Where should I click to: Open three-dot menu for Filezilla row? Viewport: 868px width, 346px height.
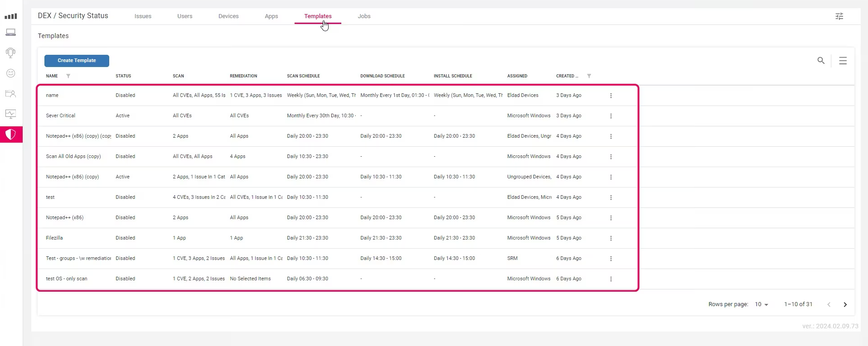click(x=611, y=238)
